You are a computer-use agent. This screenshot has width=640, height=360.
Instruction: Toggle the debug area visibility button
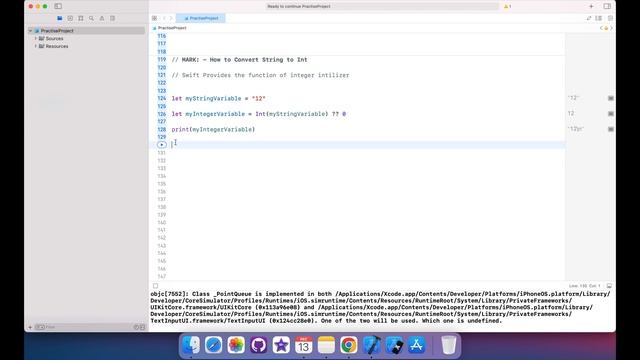tap(609, 286)
